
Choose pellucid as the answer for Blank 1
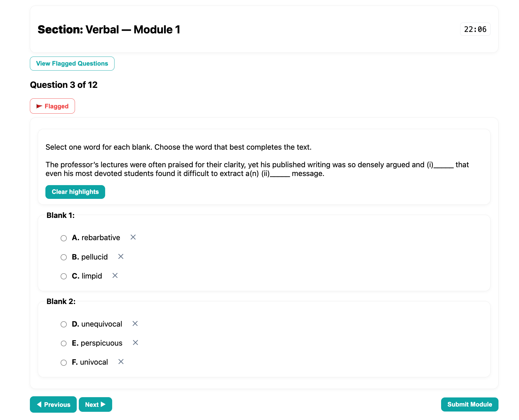coord(64,257)
